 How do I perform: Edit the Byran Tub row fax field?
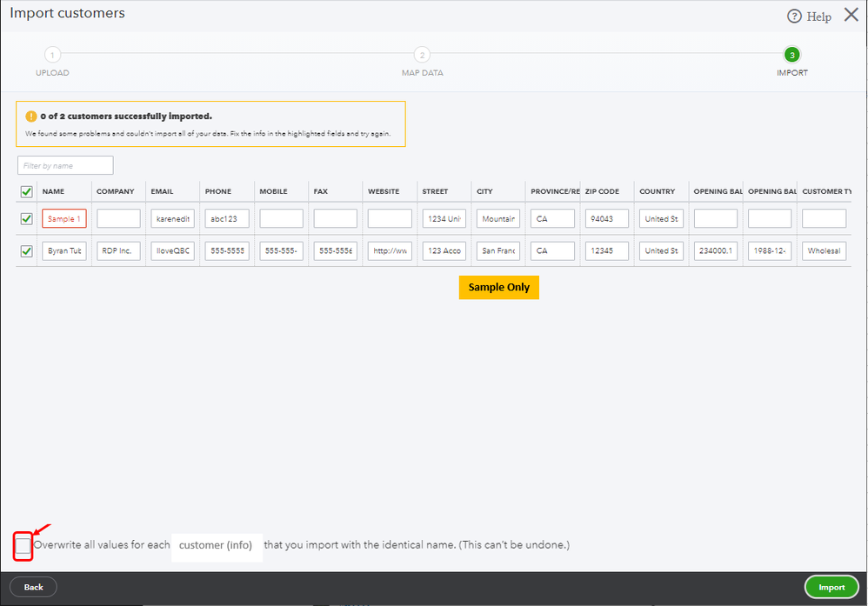point(336,250)
